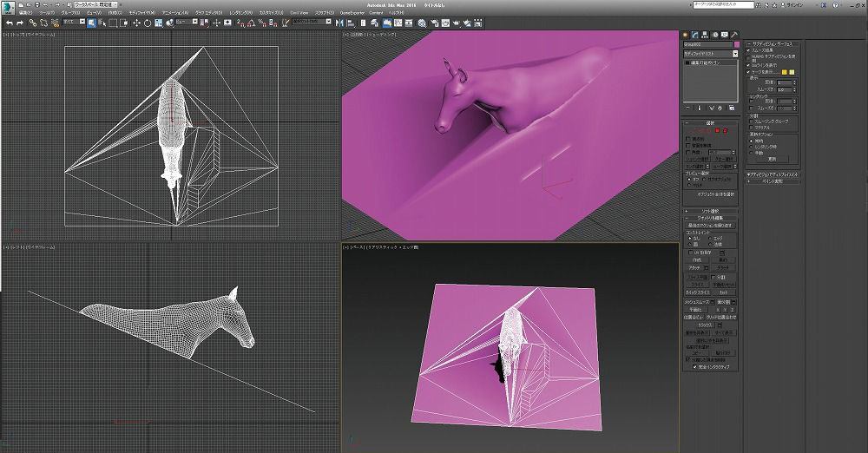
Task: Open the アニメーション menu
Action: tap(175, 12)
